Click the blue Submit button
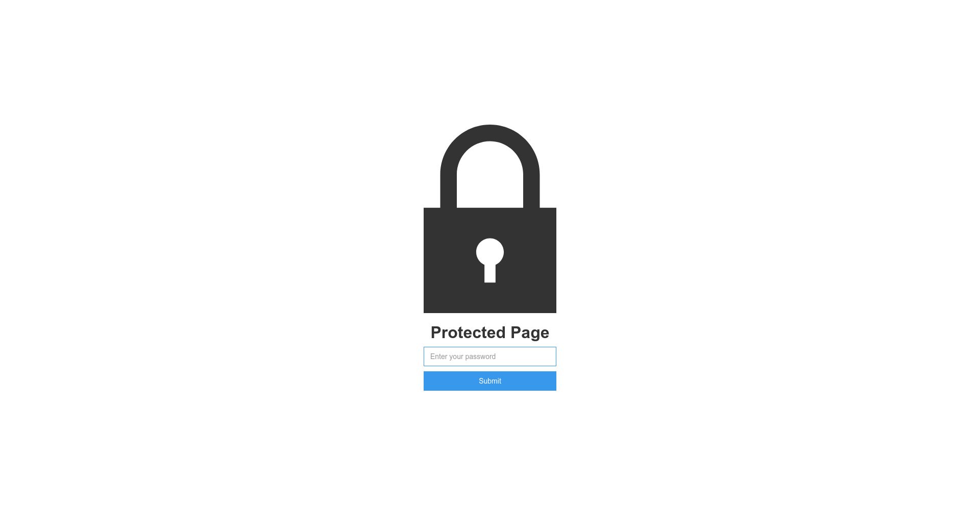This screenshot has height=523, width=980. (490, 381)
